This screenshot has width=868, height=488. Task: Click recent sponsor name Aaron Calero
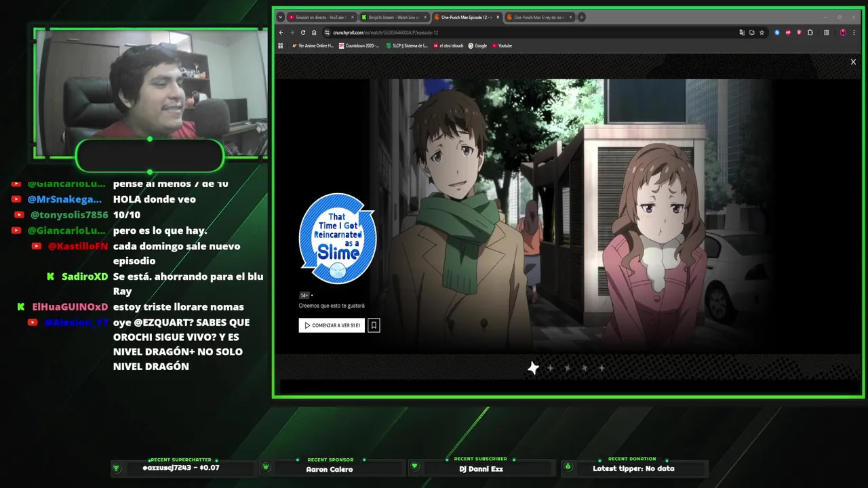click(330, 469)
